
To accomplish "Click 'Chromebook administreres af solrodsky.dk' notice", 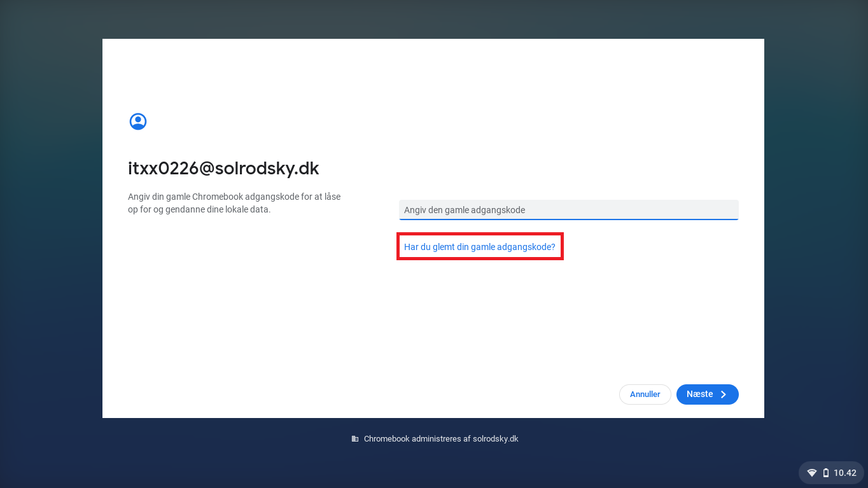I will pyautogui.click(x=440, y=439).
